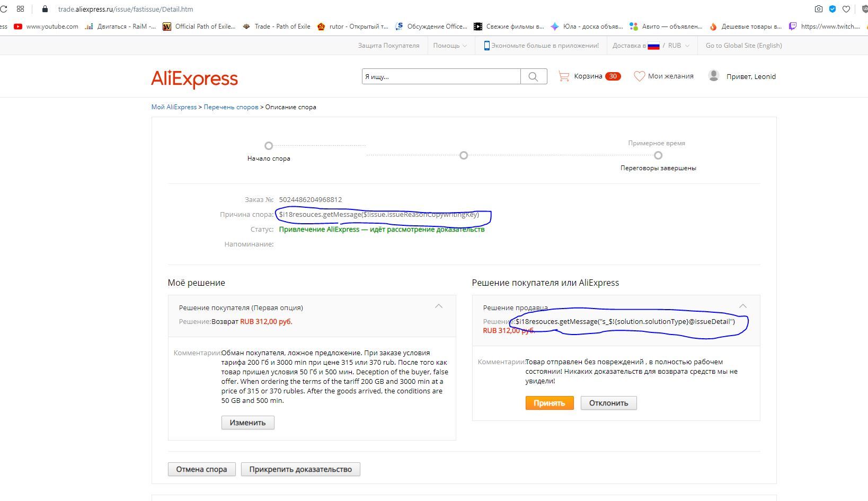Select order number 5024486204968812

(311, 200)
